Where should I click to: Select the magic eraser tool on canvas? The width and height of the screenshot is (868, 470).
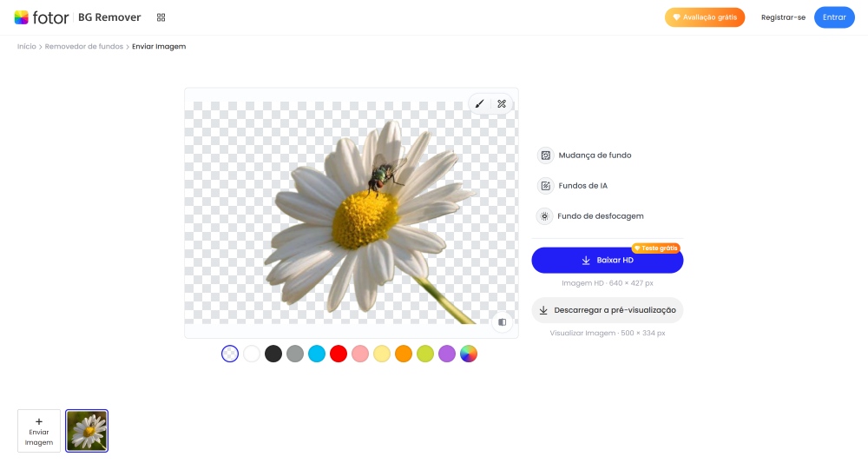(502, 103)
